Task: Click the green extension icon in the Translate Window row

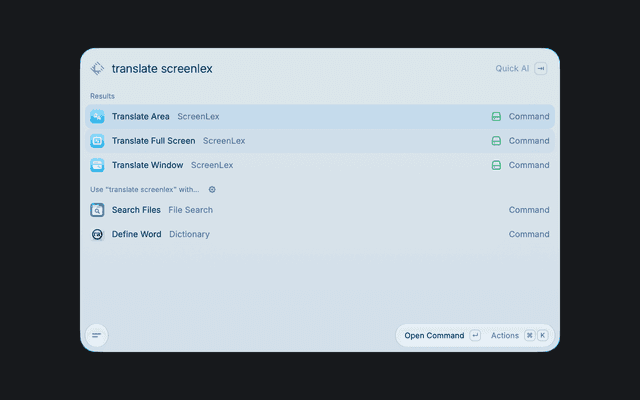Action: [x=496, y=165]
